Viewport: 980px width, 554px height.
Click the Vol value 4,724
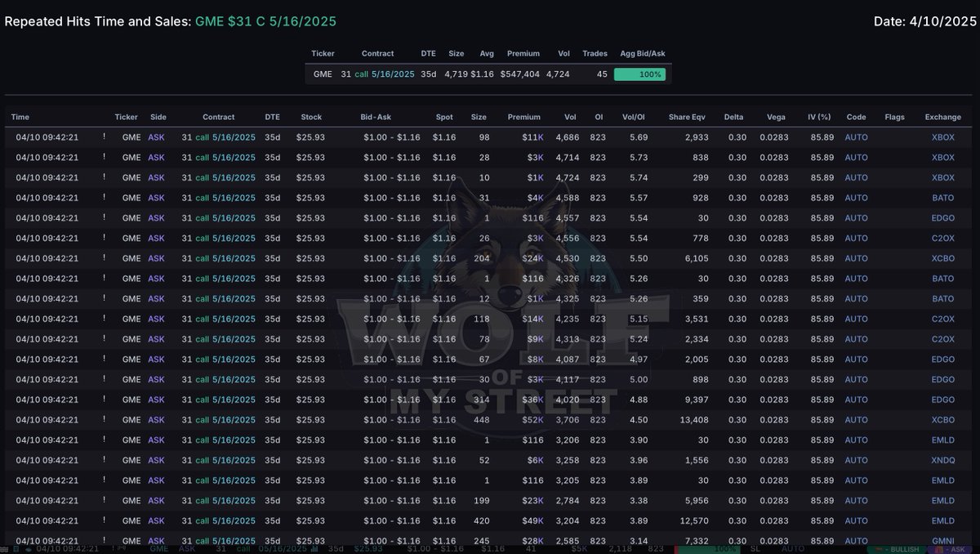568,177
